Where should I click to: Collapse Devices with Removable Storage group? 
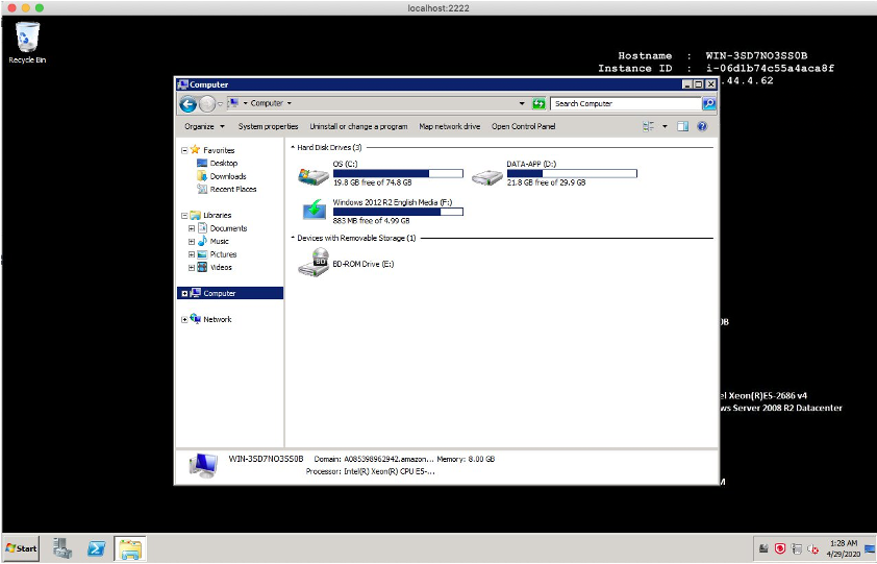[293, 238]
